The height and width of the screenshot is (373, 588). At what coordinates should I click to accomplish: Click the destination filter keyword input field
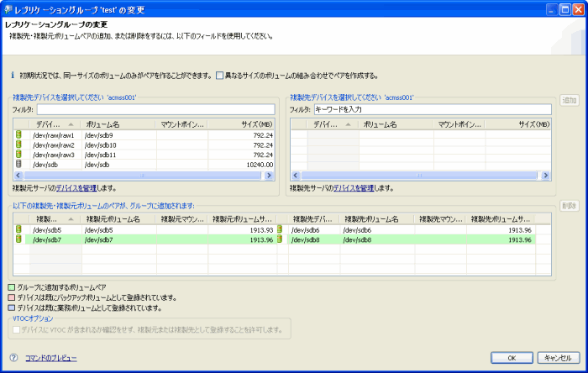[x=432, y=109]
